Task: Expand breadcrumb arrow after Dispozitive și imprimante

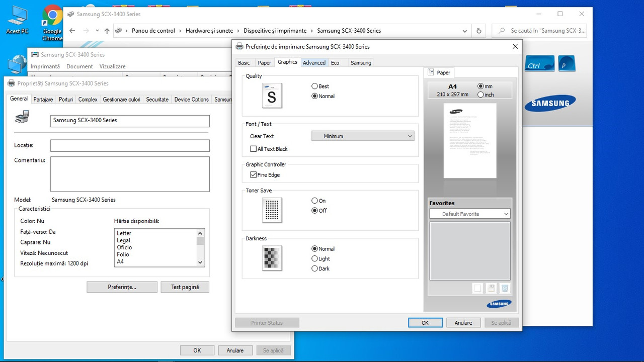Action: point(312,31)
